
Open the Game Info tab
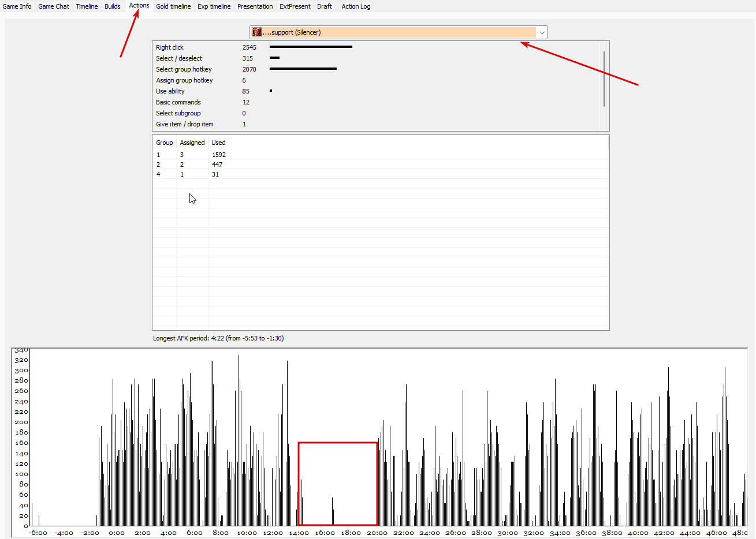pos(17,6)
